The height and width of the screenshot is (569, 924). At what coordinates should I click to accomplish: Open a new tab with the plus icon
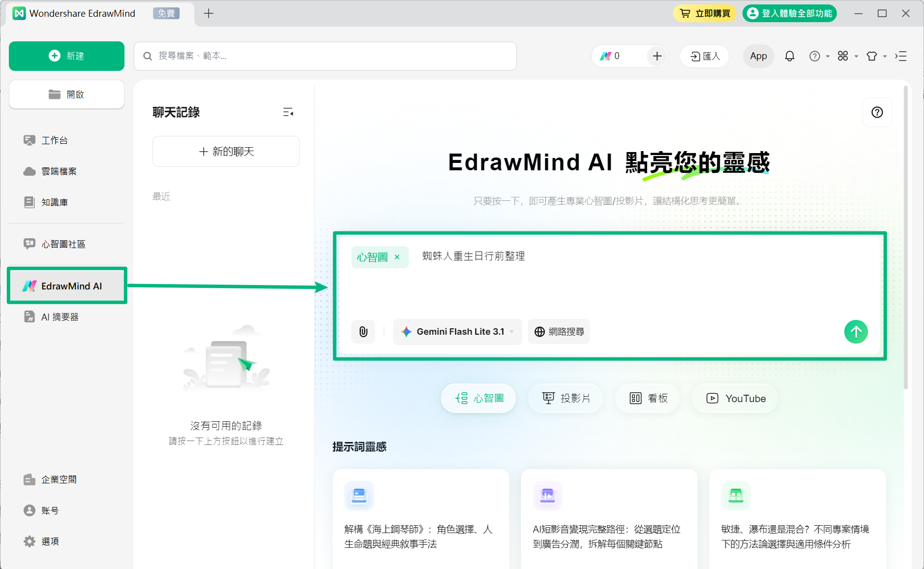[x=209, y=13]
